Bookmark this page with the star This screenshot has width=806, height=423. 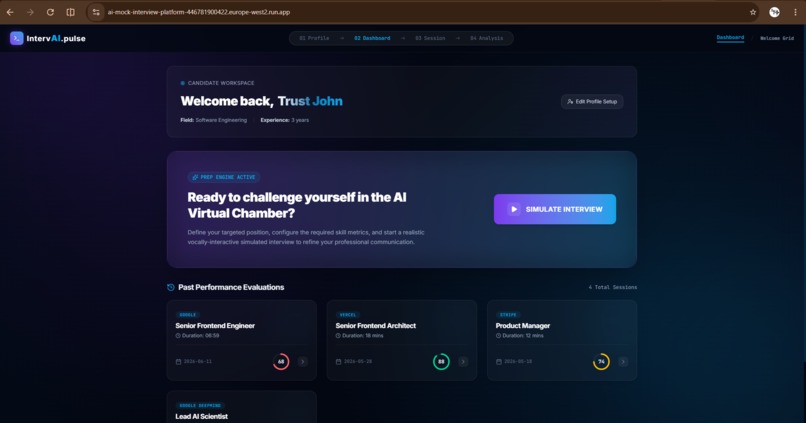point(753,12)
